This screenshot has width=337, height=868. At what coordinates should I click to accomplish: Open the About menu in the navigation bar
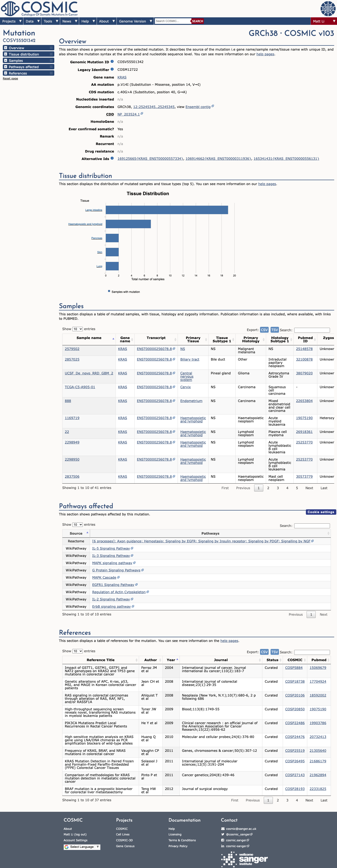tap(107, 21)
